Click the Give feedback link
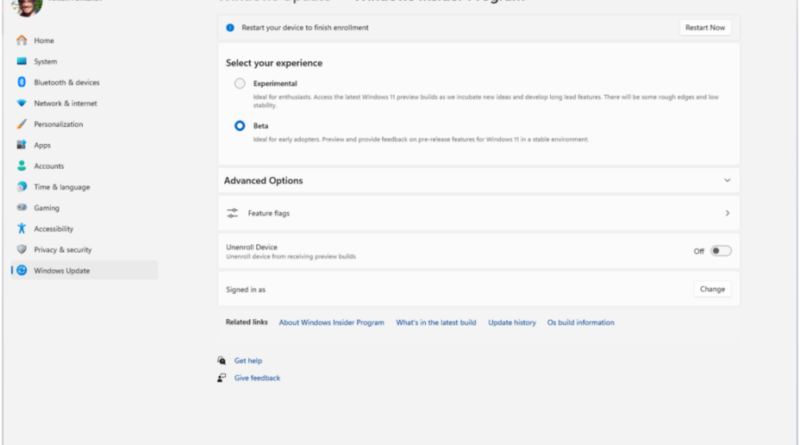 click(257, 378)
